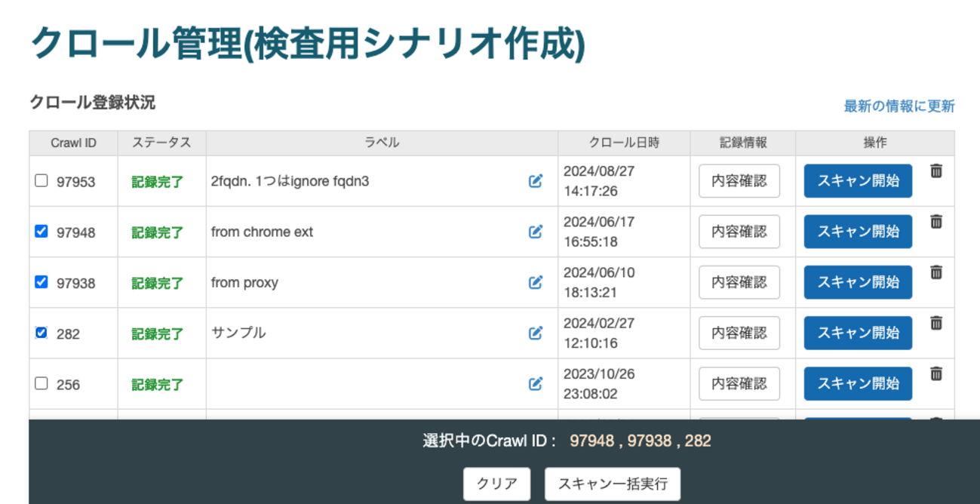
Task: Edit the 'from chrome ext' label
Action: pos(536,232)
